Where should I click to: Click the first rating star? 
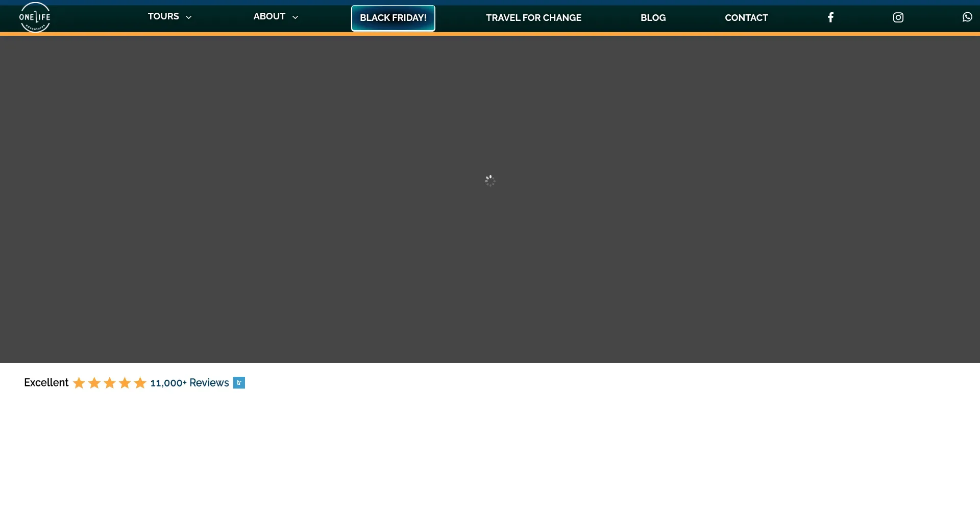click(x=79, y=383)
